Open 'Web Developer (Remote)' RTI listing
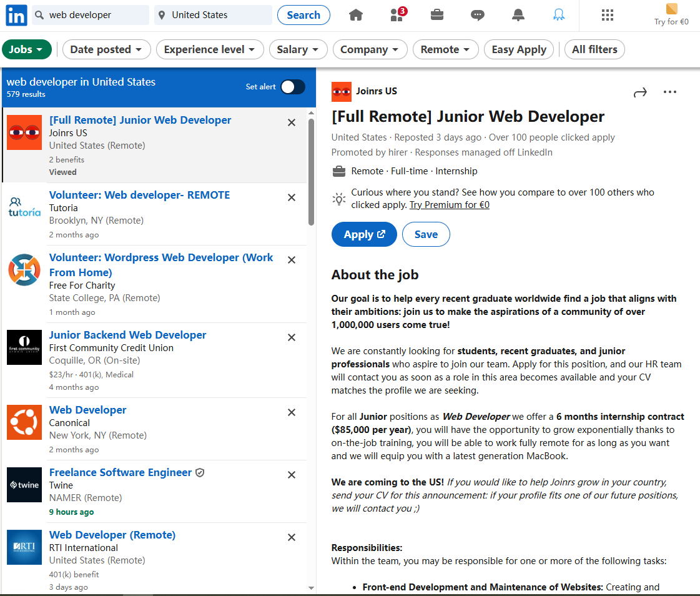700x596 pixels. point(112,535)
